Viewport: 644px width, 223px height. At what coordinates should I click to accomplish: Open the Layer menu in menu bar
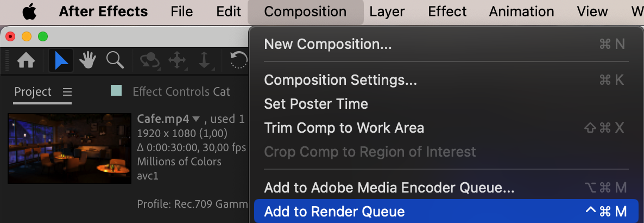[x=387, y=11]
